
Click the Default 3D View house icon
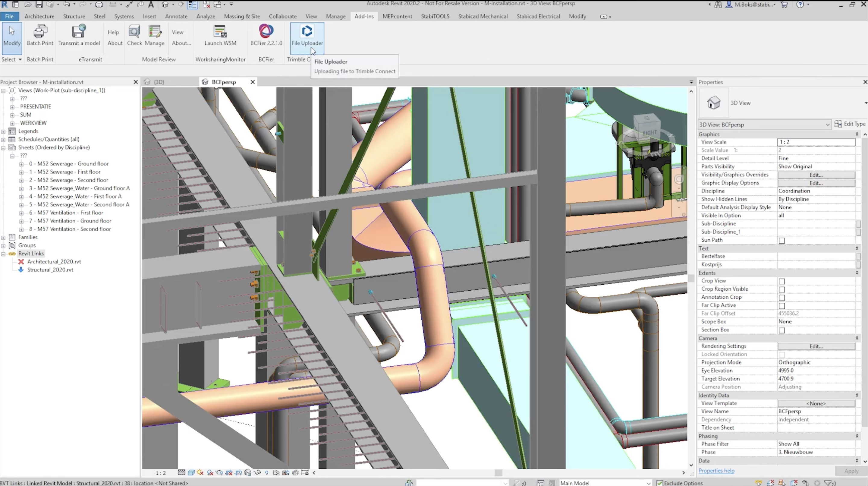pos(165,5)
